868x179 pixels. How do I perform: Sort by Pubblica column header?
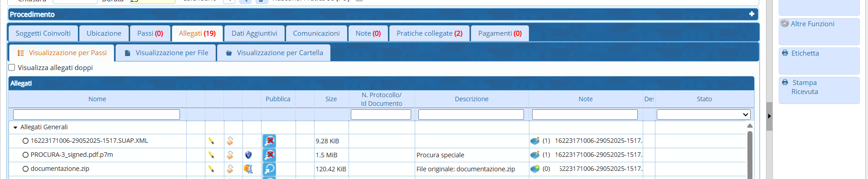click(x=278, y=99)
